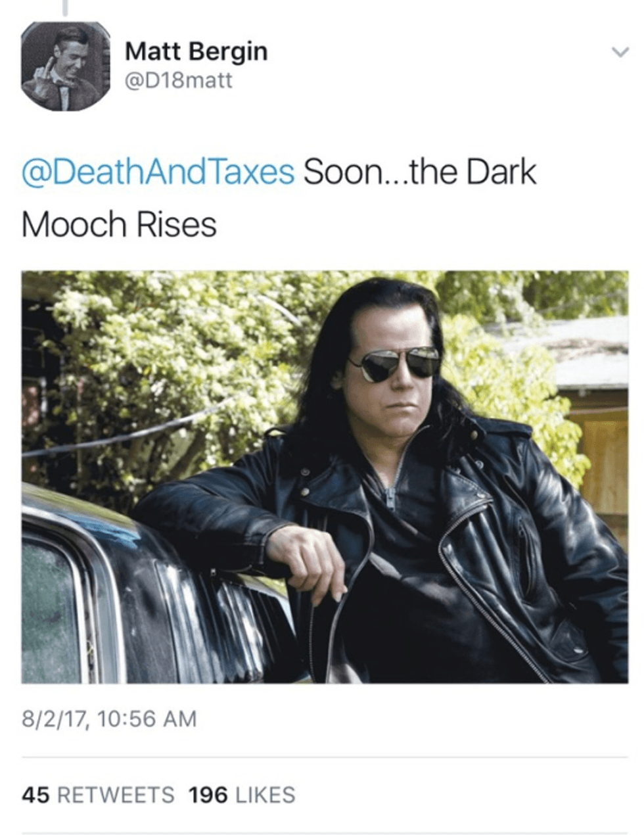Select the 'Soon...the Dark' tweet text

(x=420, y=172)
